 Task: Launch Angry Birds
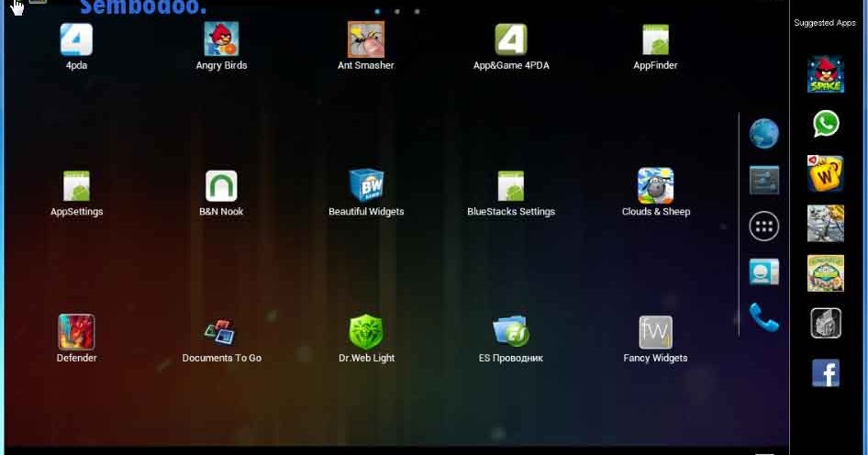click(221, 39)
